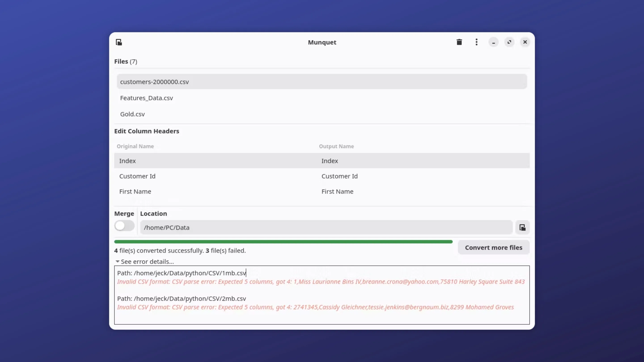The image size is (644, 362).
Task: Click the 2mb.csv error path line
Action: click(x=182, y=299)
